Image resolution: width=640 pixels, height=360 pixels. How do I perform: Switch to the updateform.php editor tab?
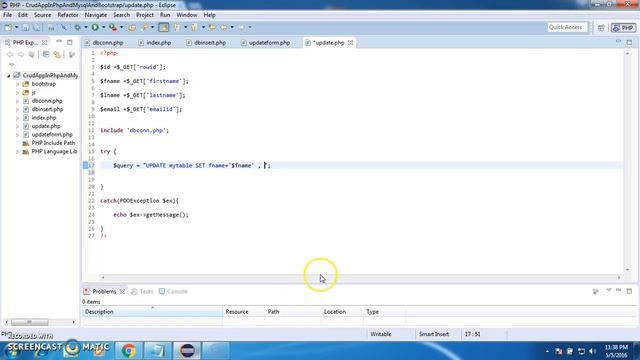click(269, 42)
